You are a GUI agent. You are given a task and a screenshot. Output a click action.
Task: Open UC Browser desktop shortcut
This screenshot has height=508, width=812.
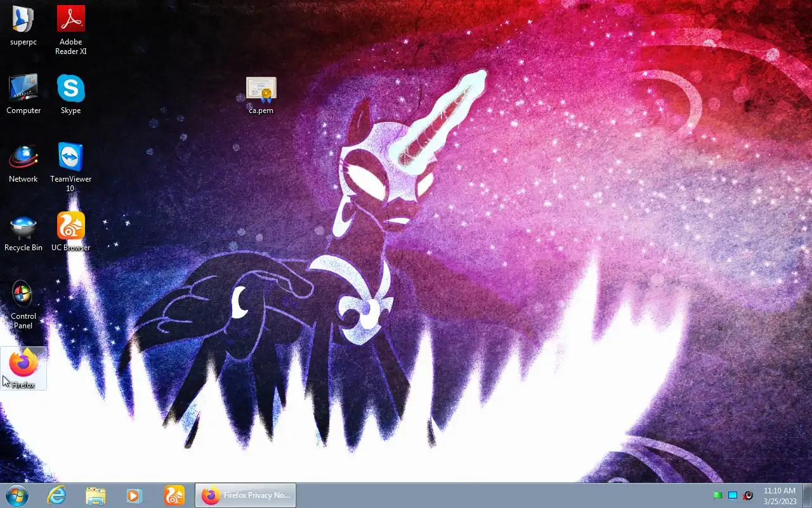tap(70, 232)
